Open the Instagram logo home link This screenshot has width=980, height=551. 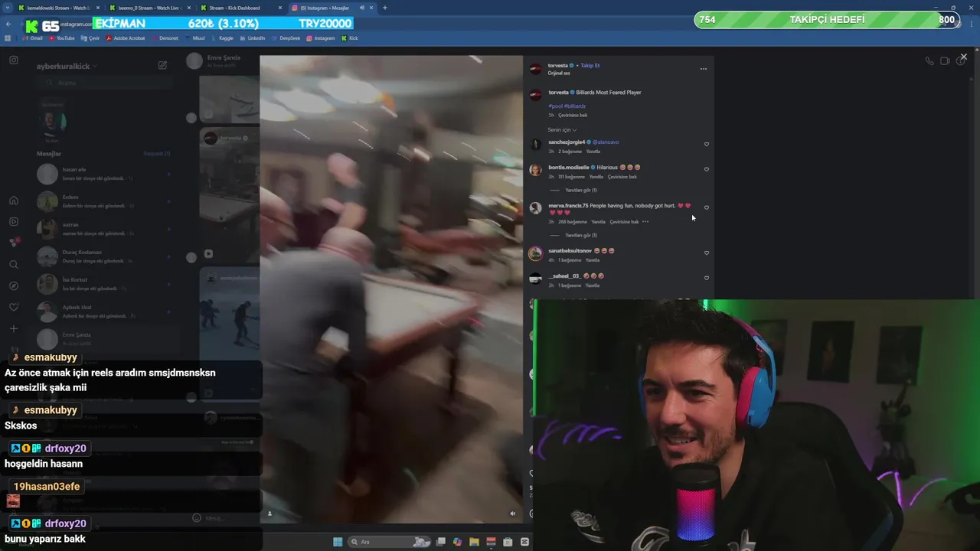14,60
